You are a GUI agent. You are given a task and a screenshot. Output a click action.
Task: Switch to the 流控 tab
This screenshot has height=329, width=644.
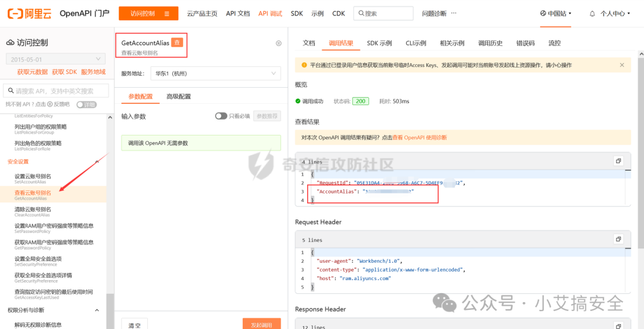[555, 43]
